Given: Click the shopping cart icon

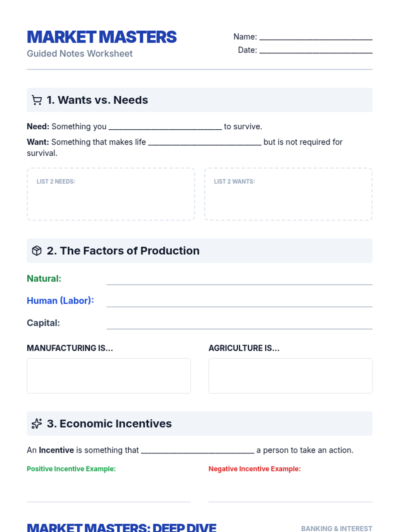Looking at the screenshot, I should tap(37, 100).
